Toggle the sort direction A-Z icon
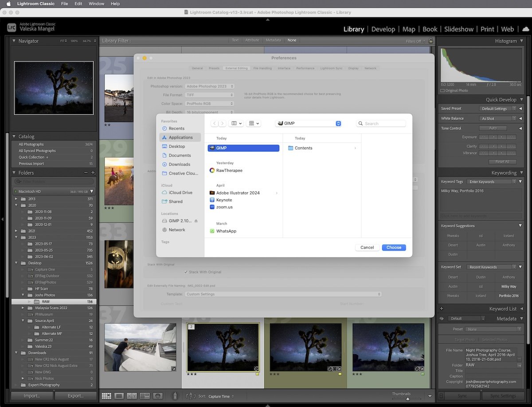This screenshot has height=407, width=532. tap(191, 396)
